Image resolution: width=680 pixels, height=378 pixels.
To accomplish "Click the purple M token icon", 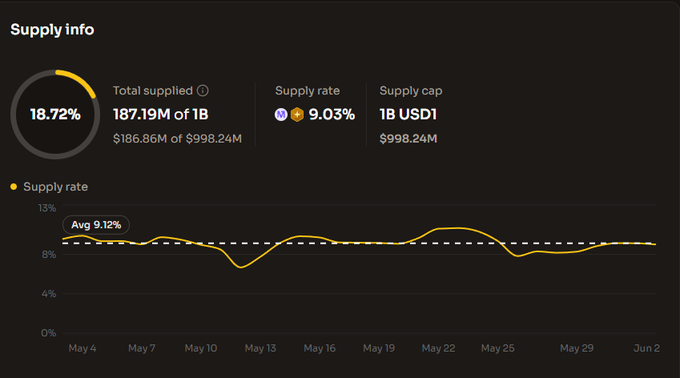I will click(x=281, y=114).
